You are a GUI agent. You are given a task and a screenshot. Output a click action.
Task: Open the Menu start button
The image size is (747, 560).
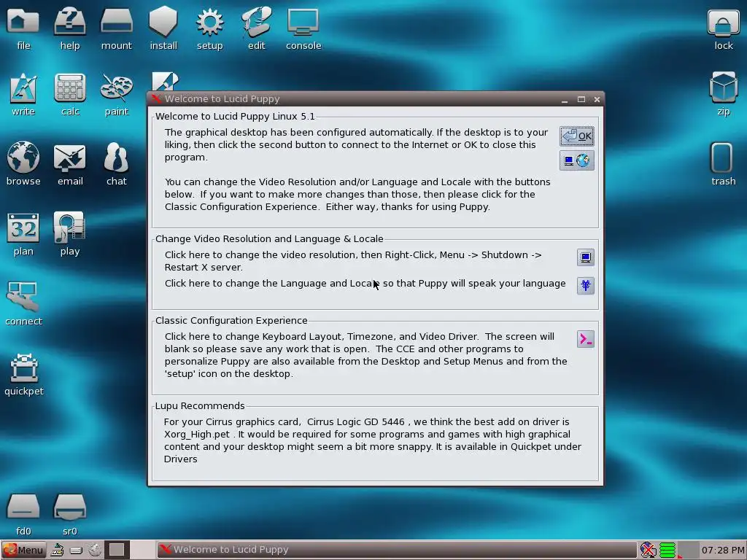click(23, 550)
